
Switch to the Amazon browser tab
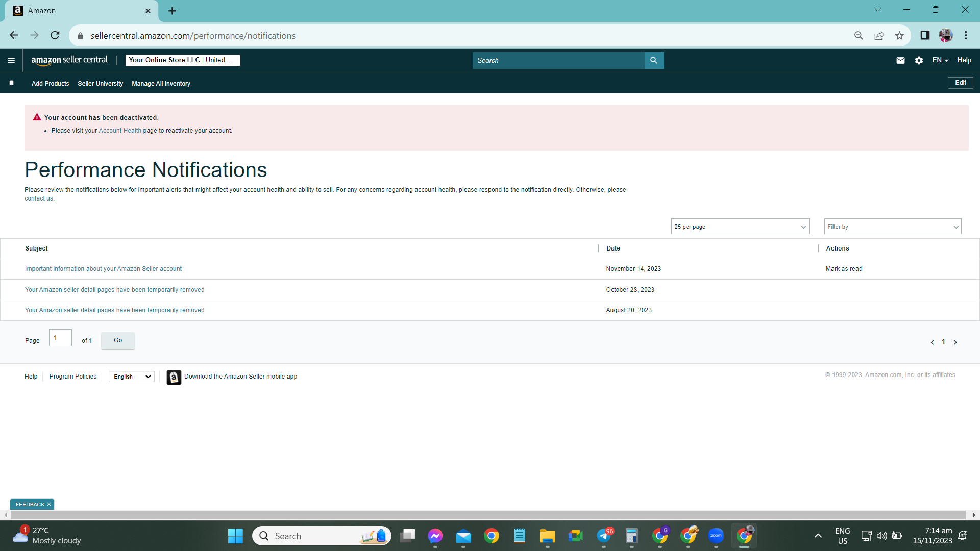point(82,11)
